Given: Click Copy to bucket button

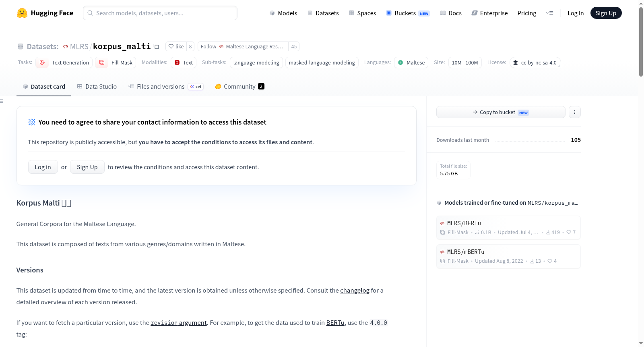Looking at the screenshot, I should pos(501,112).
